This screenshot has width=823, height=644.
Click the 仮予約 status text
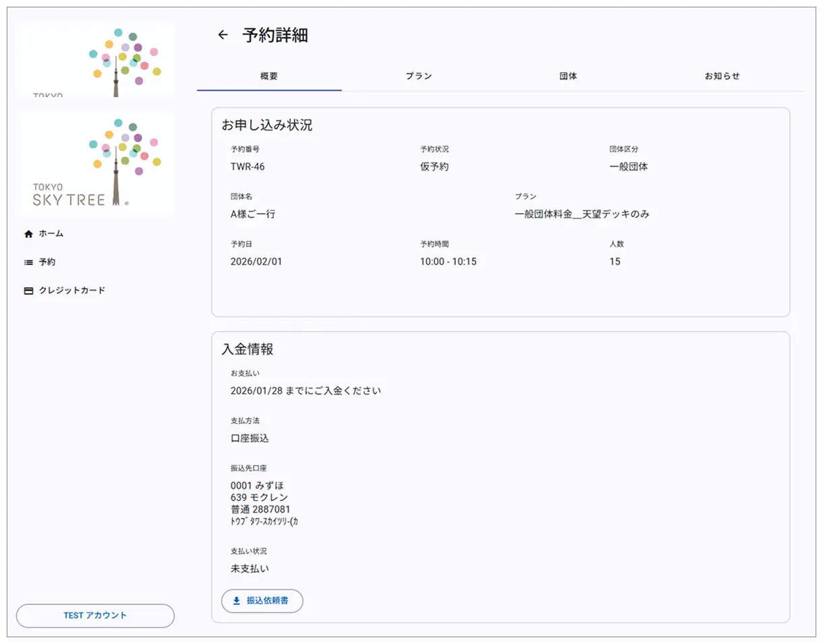pyautogui.click(x=434, y=167)
